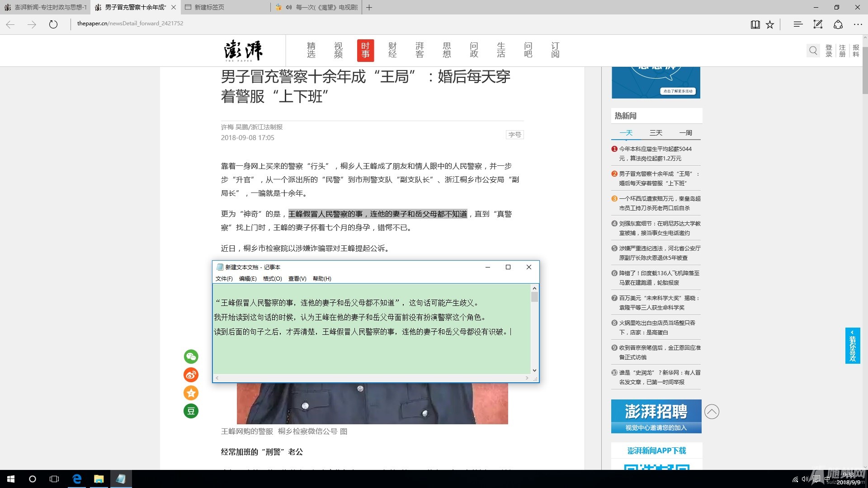Click Notepad horizontal scroll right arrow
This screenshot has height=488, width=868.
click(x=527, y=378)
